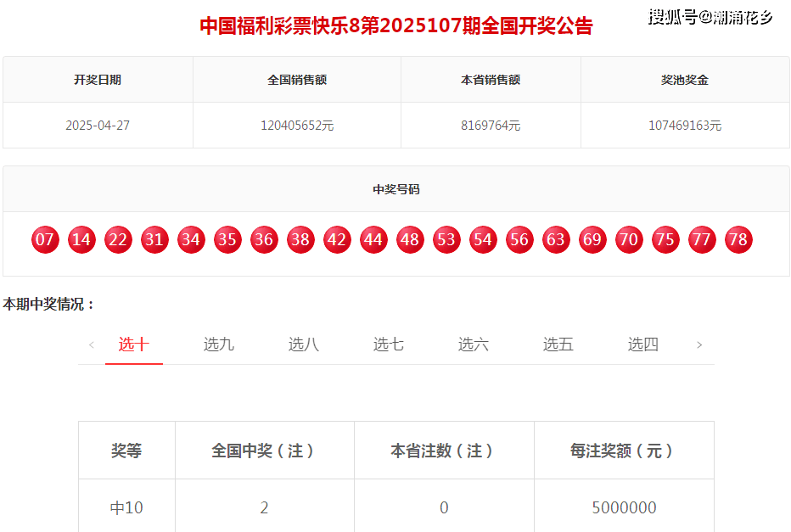Select red ball number 36

coord(264,239)
